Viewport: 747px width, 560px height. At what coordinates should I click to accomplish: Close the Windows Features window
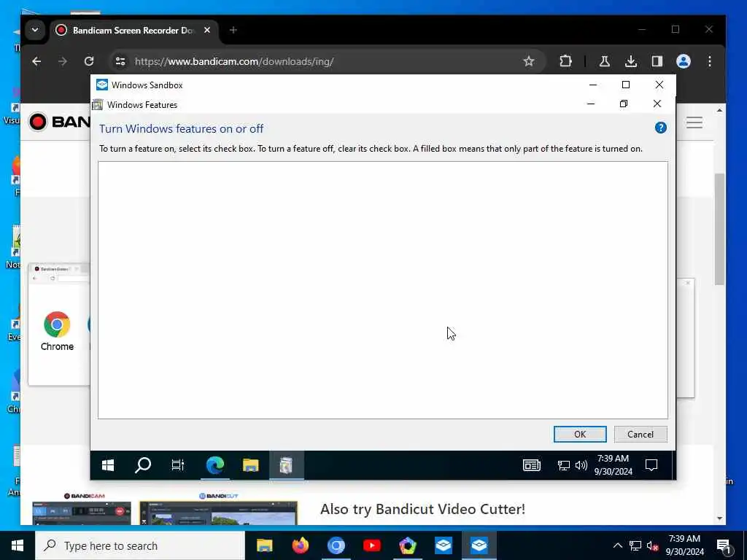pyautogui.click(x=657, y=104)
